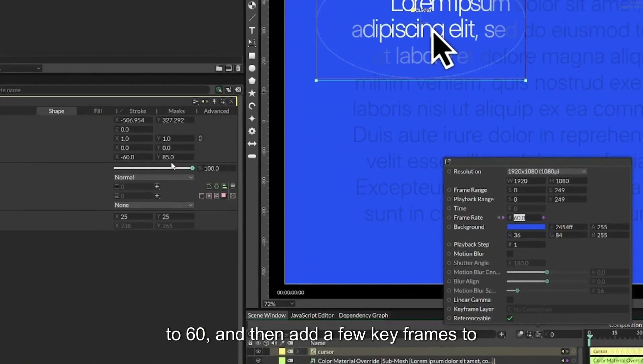The image size is (643, 364).
Task: Select the Capsule shape tool
Action: [x=252, y=156]
